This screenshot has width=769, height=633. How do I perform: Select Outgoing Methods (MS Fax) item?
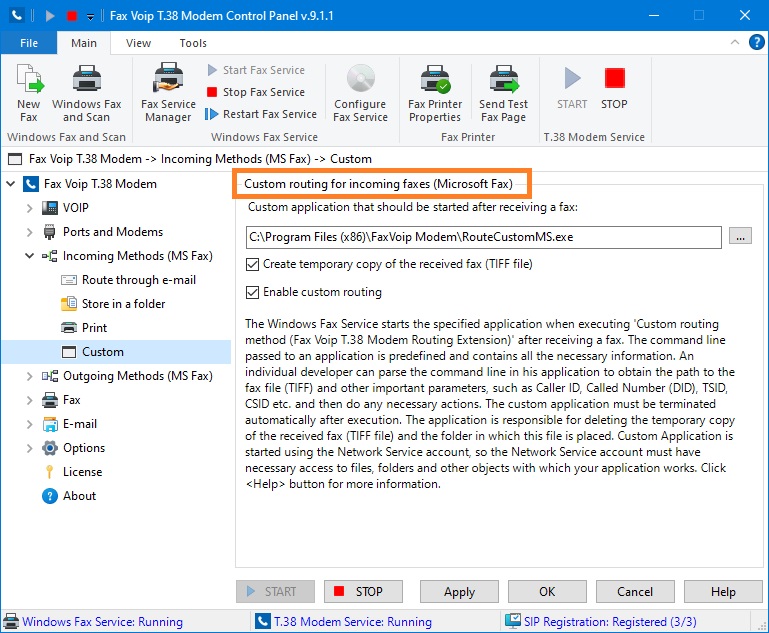point(127,376)
